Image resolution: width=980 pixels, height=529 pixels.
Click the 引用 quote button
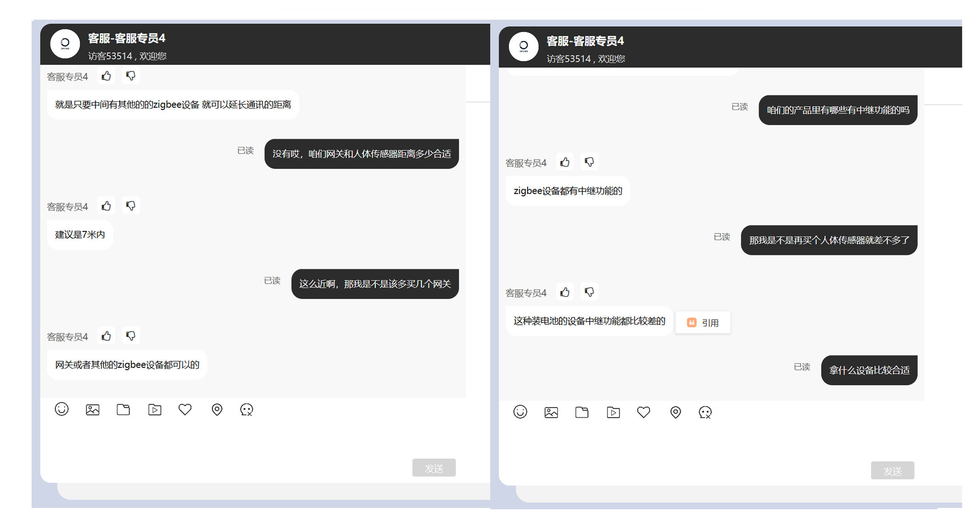(x=703, y=322)
